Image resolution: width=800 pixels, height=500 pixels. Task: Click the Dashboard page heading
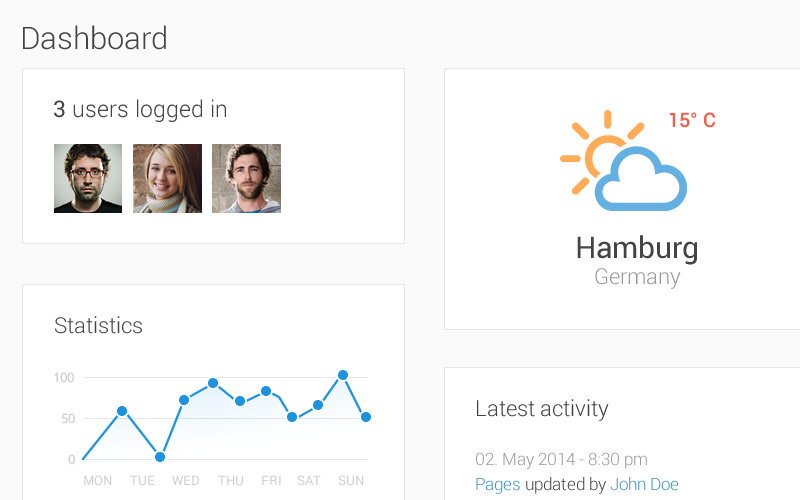click(x=94, y=38)
